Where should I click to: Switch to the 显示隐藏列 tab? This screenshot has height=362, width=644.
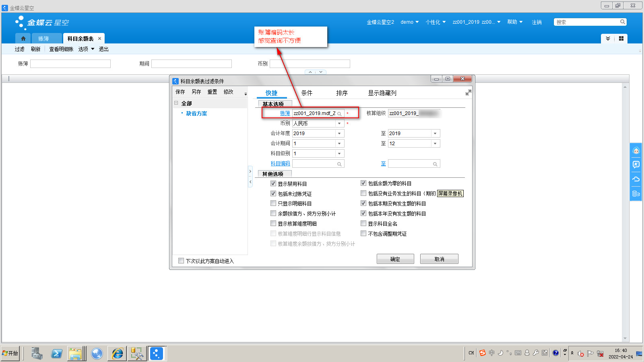click(382, 93)
